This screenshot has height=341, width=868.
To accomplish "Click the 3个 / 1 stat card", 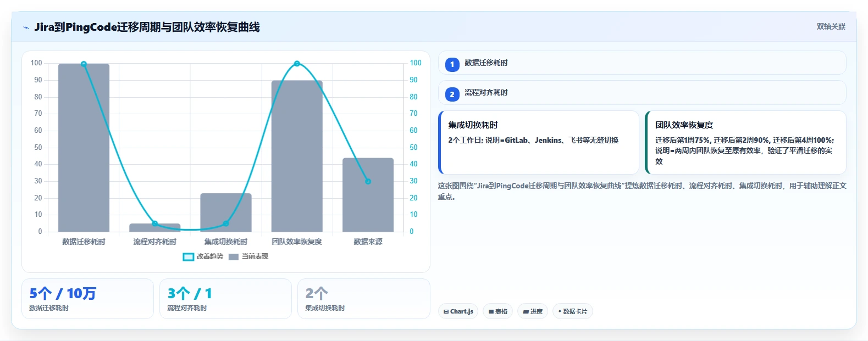I will coord(225,299).
